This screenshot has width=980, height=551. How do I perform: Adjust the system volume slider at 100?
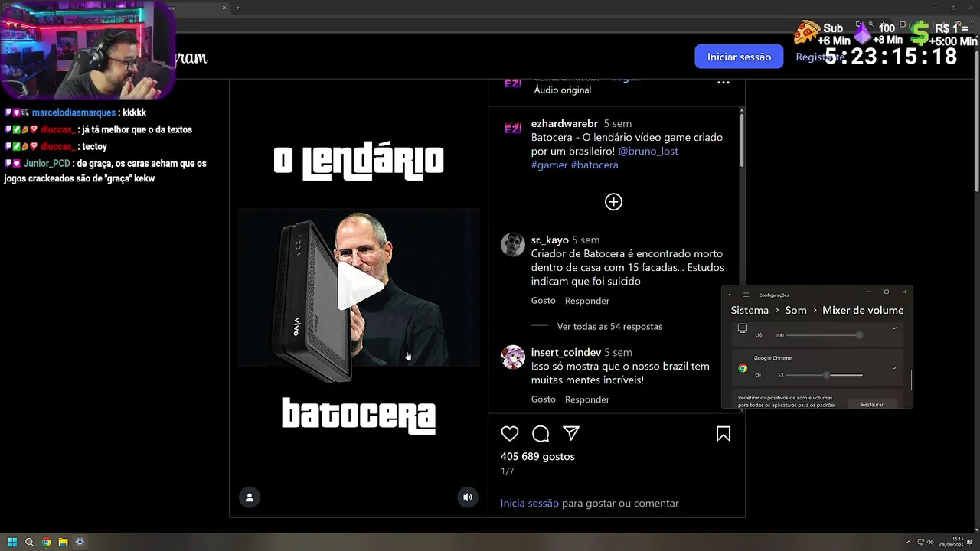pos(825,335)
